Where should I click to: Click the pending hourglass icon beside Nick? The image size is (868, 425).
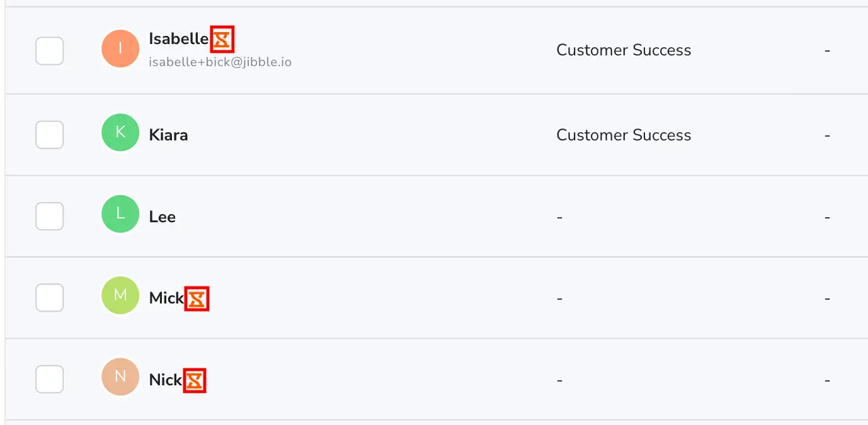195,380
